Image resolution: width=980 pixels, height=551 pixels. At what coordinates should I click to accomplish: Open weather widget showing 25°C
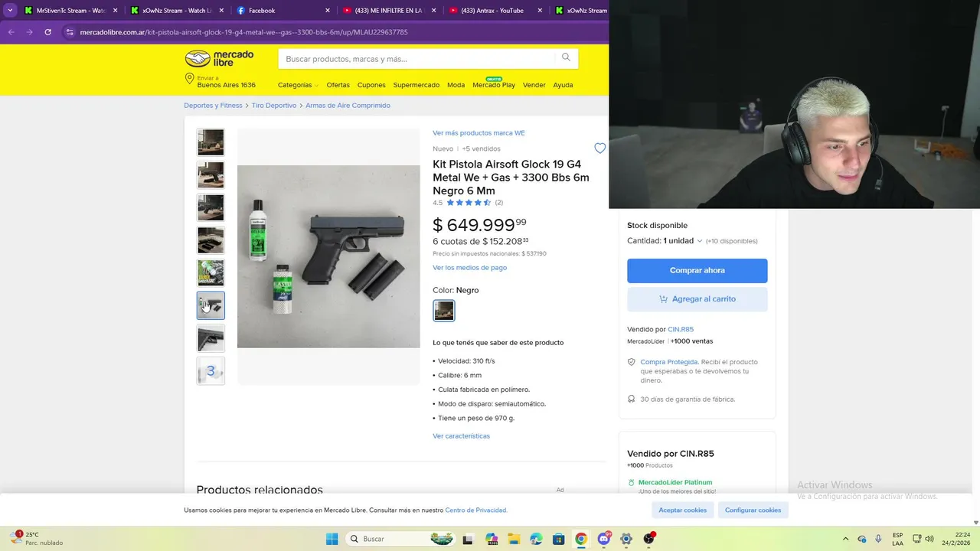(36, 539)
